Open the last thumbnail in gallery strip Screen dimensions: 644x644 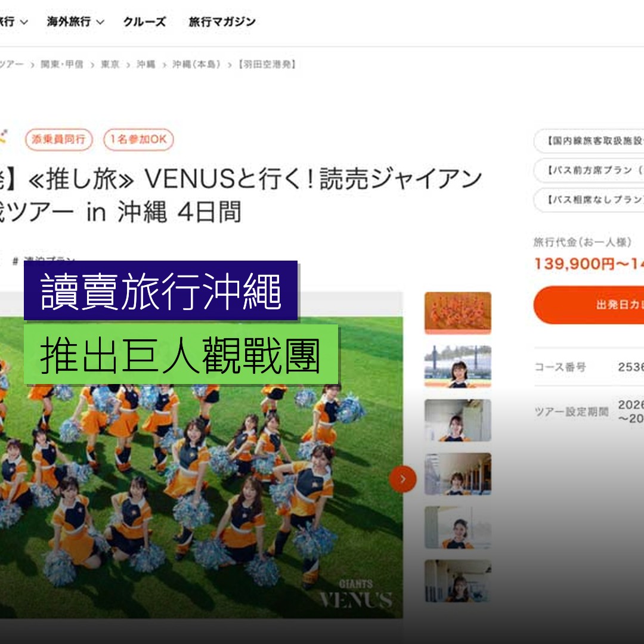[x=457, y=580]
